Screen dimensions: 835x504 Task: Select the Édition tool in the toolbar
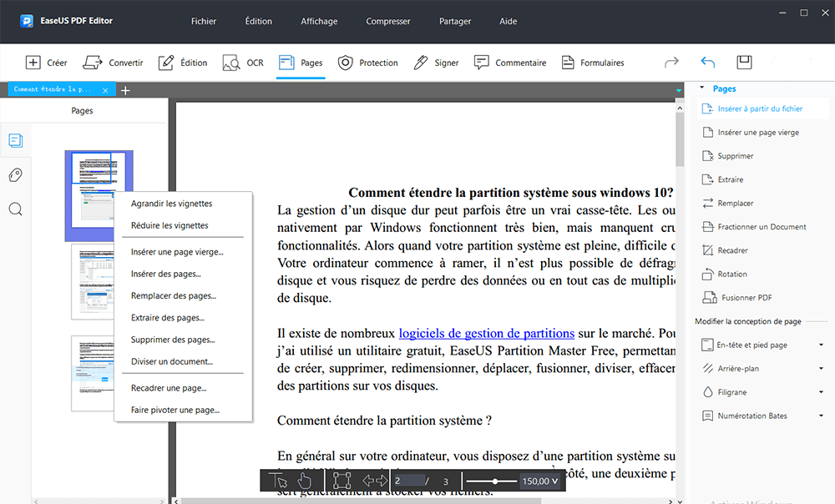tap(183, 63)
